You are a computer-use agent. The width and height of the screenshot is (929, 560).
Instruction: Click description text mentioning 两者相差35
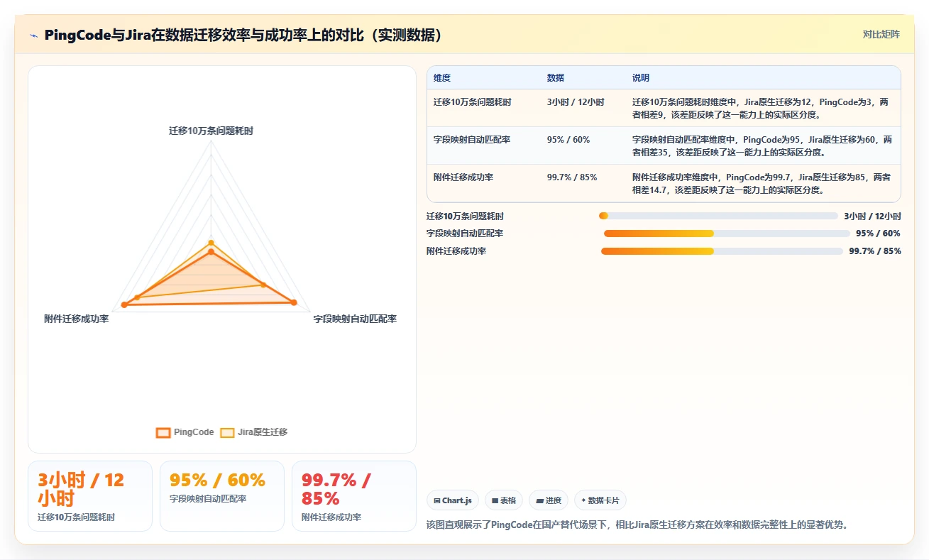[x=762, y=146]
